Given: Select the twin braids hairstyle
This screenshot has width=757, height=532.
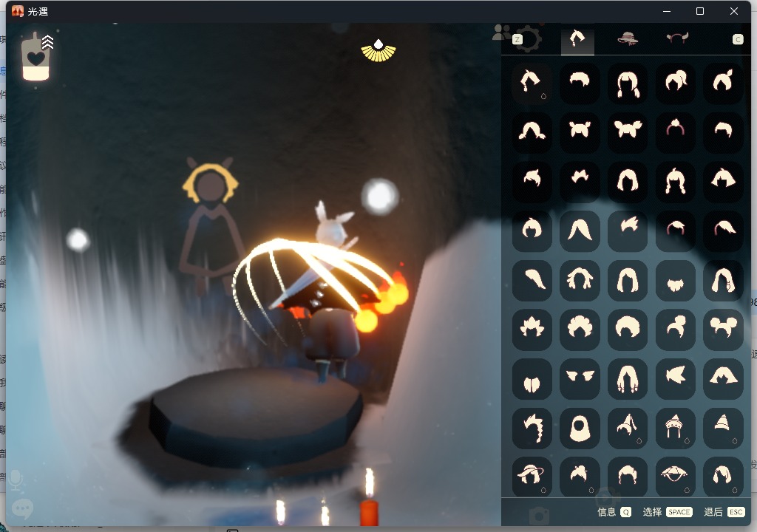Looking at the screenshot, I should coord(628,83).
